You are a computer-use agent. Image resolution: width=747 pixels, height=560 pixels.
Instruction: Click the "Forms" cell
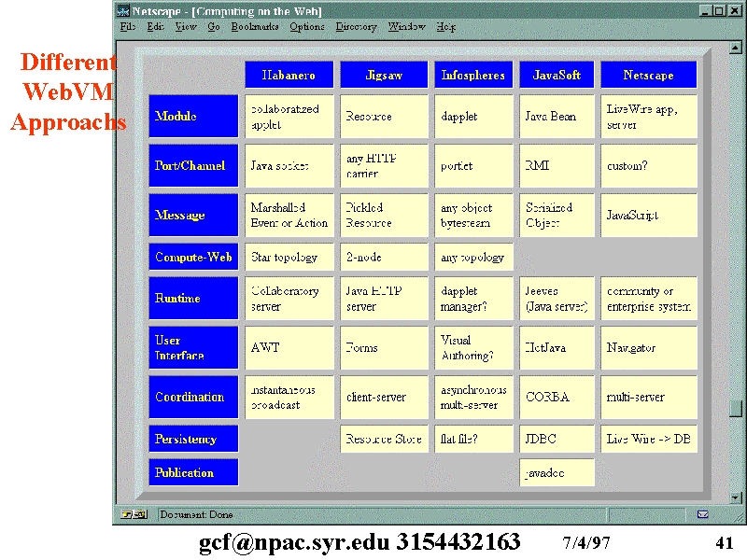(x=384, y=347)
